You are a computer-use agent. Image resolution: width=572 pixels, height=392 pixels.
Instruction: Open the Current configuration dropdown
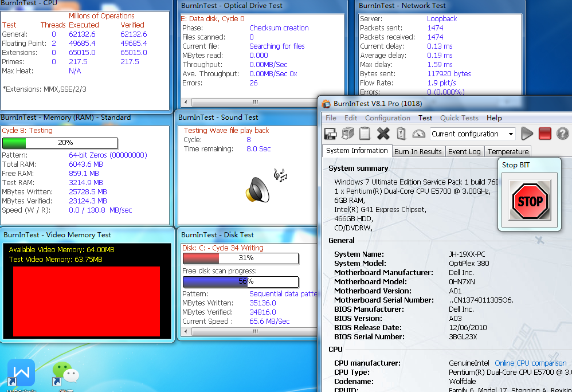click(472, 134)
